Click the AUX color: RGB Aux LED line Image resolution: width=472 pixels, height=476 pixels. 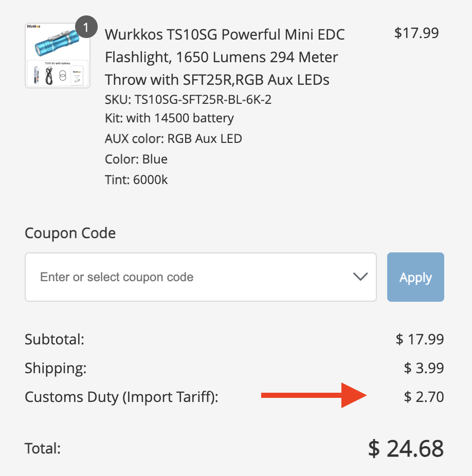[173, 139]
